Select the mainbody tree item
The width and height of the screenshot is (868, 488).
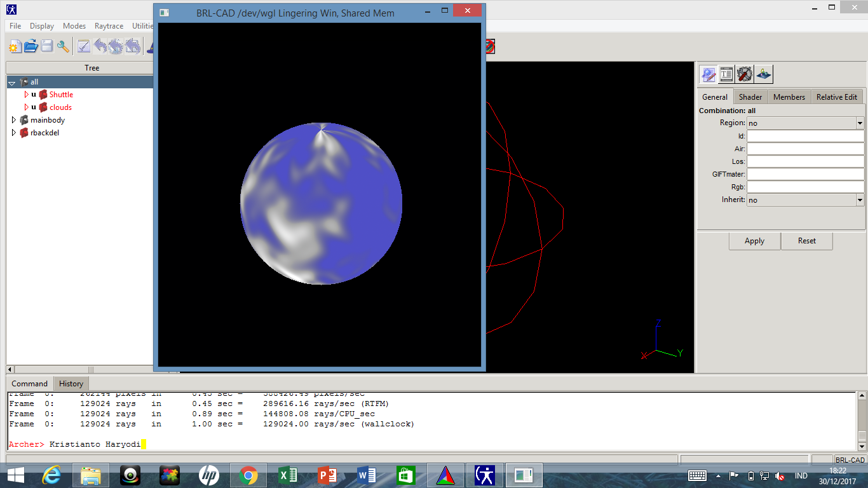click(48, 120)
